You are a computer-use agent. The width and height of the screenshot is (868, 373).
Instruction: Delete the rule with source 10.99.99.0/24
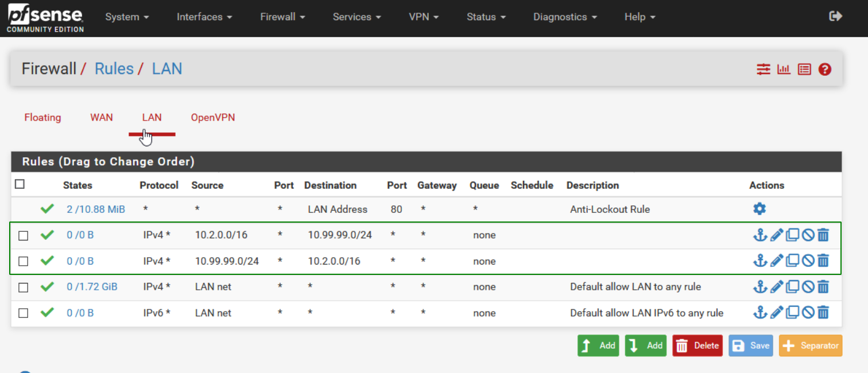coord(823,261)
